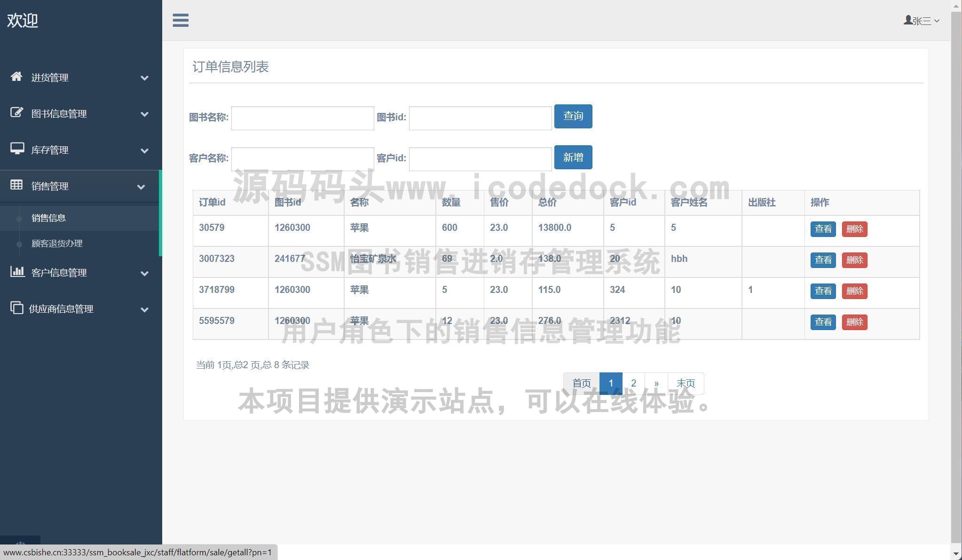View order 30579 with 查看 button

(822, 229)
